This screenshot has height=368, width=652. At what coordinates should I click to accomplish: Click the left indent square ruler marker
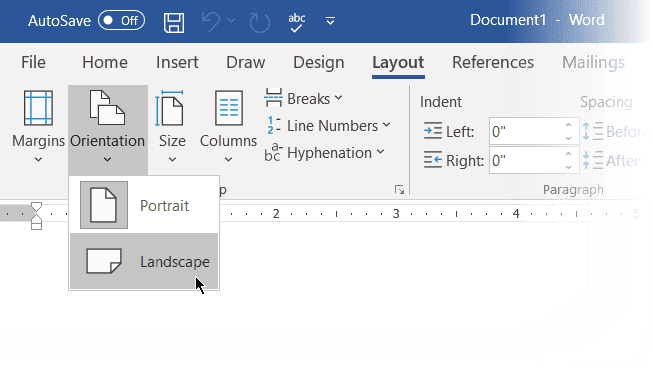tap(37, 226)
